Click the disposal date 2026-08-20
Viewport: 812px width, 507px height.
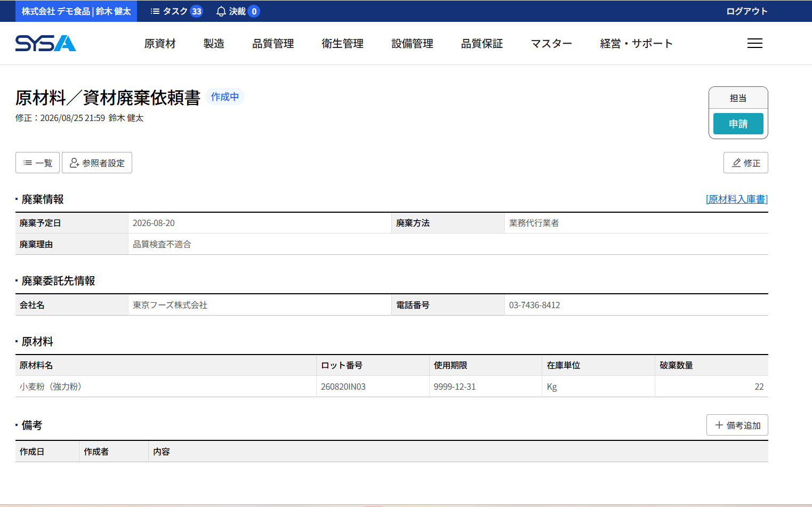coord(154,223)
